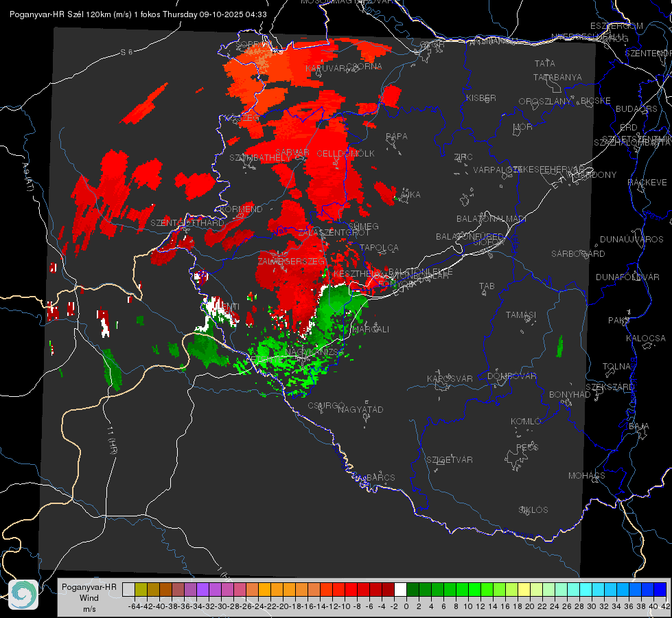
Task: Select the KORMEND label
Action: coord(240,209)
